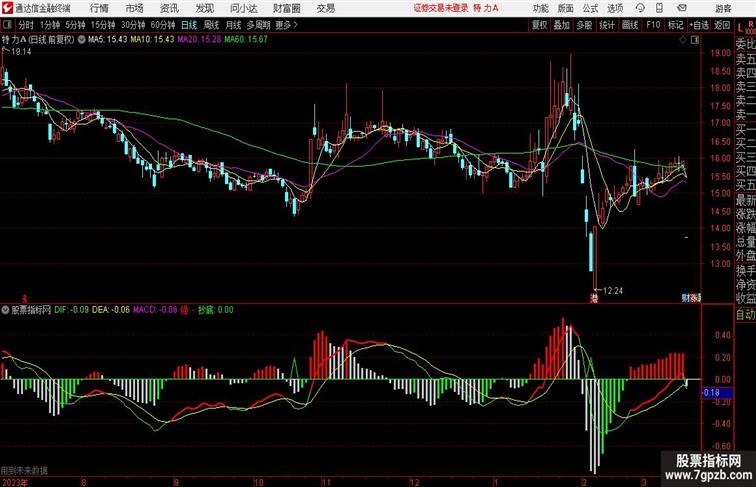Switch to the 60分钟 period tab

pos(163,25)
